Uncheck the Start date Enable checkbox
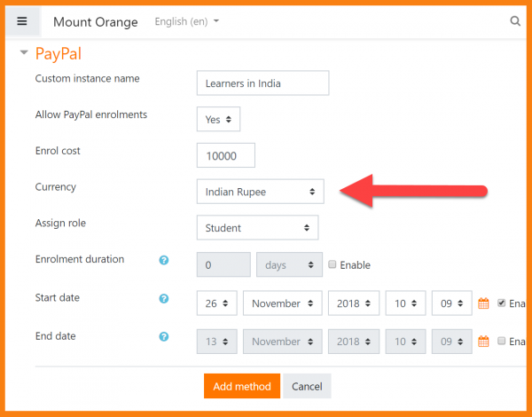Image resolution: width=532 pixels, height=417 pixels. point(502,303)
